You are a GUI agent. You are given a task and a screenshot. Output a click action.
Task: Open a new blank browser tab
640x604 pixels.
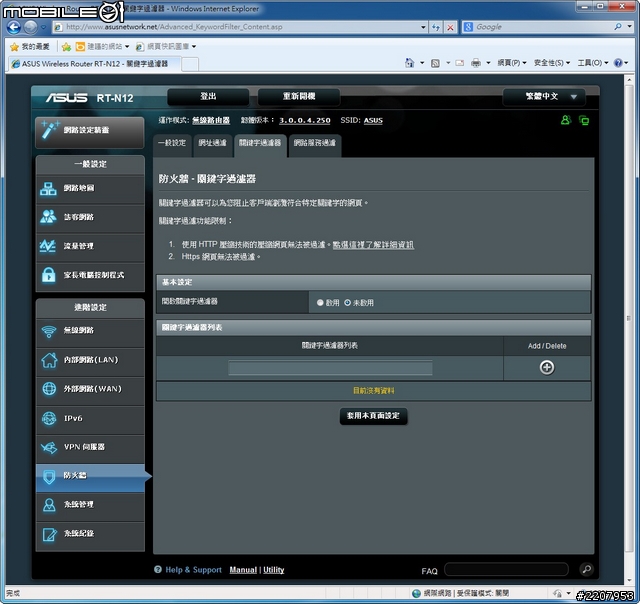click(190, 64)
